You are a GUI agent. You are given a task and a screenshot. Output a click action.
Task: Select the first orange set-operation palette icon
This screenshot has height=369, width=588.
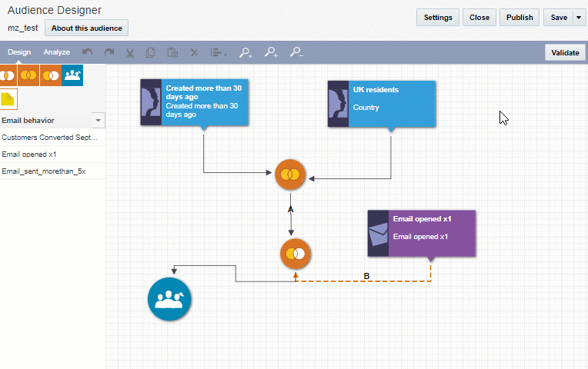point(8,75)
